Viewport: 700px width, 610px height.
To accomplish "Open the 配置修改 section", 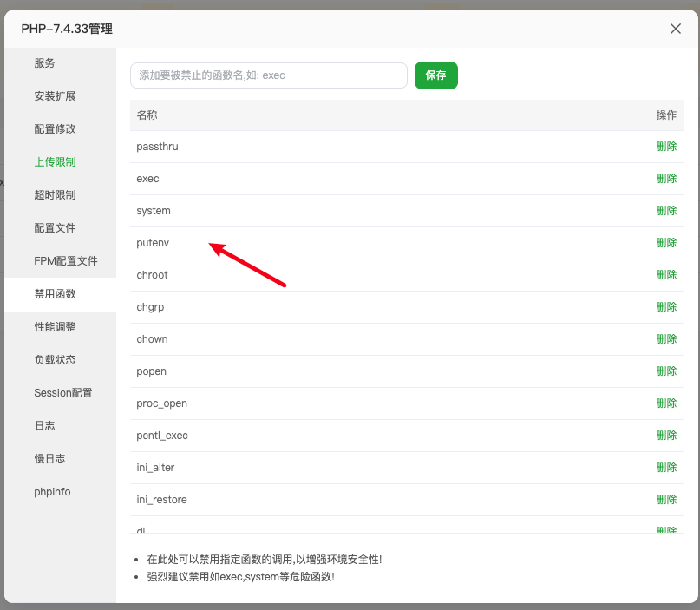I will (55, 129).
